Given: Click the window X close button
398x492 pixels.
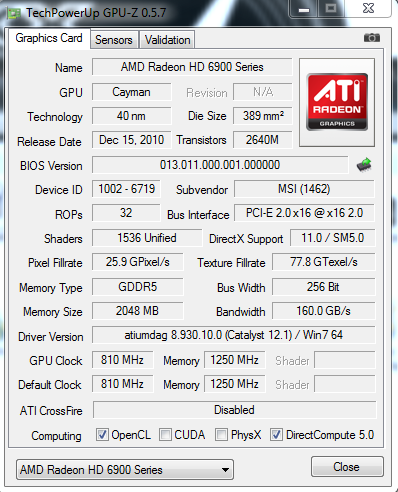Looking at the screenshot, I should 368,9.
